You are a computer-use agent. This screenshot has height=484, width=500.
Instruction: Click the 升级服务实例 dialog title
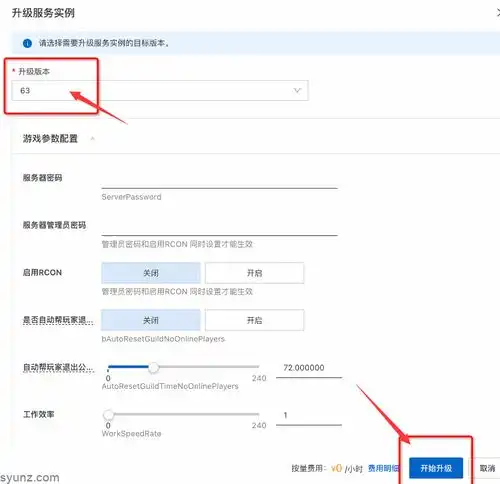click(43, 13)
